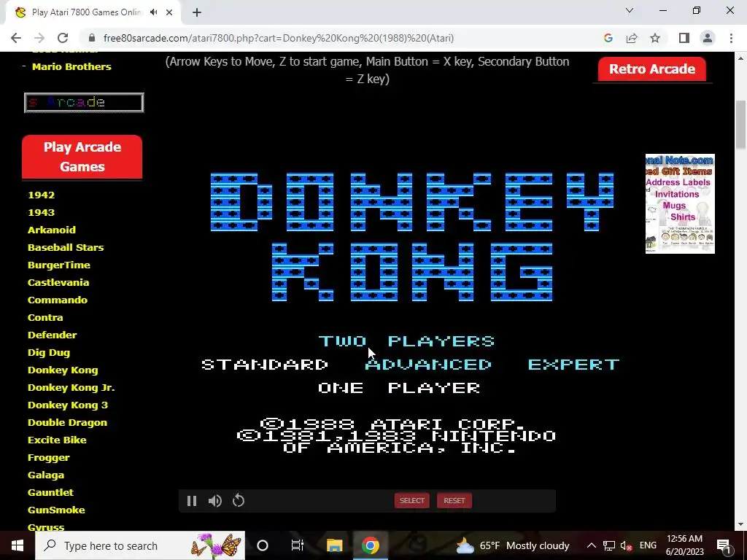Open the 1942 game link

click(41, 195)
